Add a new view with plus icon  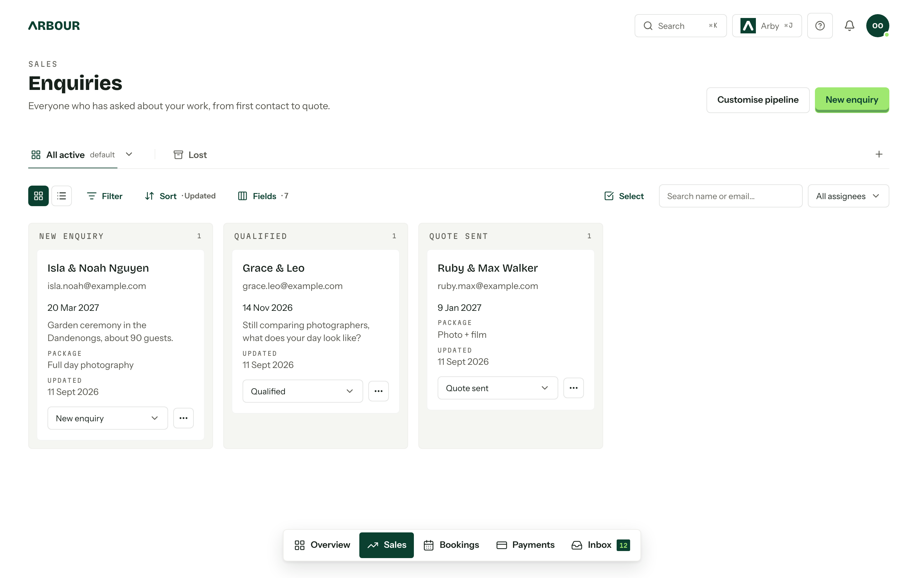(878, 154)
